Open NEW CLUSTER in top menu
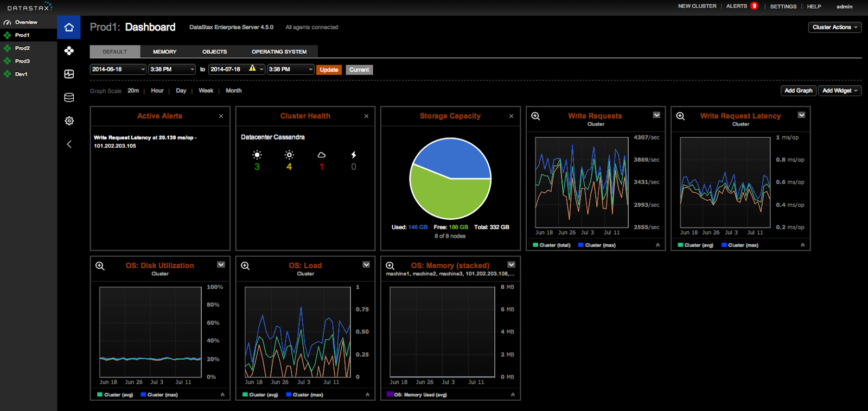This screenshot has height=411, width=868. click(x=697, y=7)
